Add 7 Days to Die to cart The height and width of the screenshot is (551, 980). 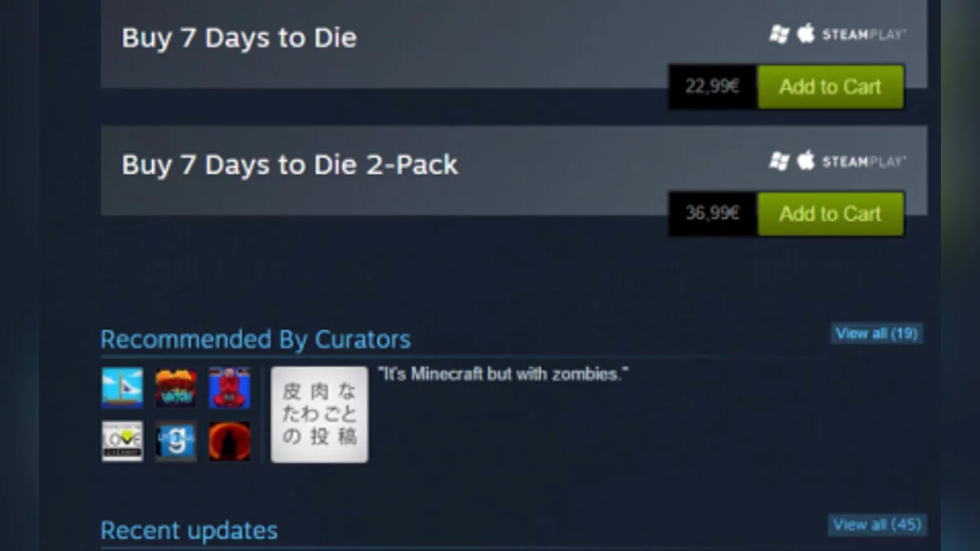tap(831, 87)
